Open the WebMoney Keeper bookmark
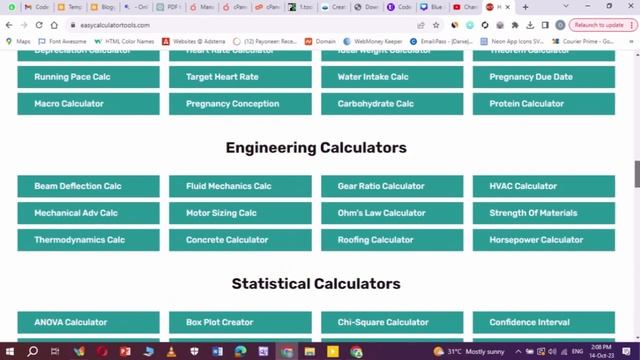Screen dimensions: 640x360 373,41
